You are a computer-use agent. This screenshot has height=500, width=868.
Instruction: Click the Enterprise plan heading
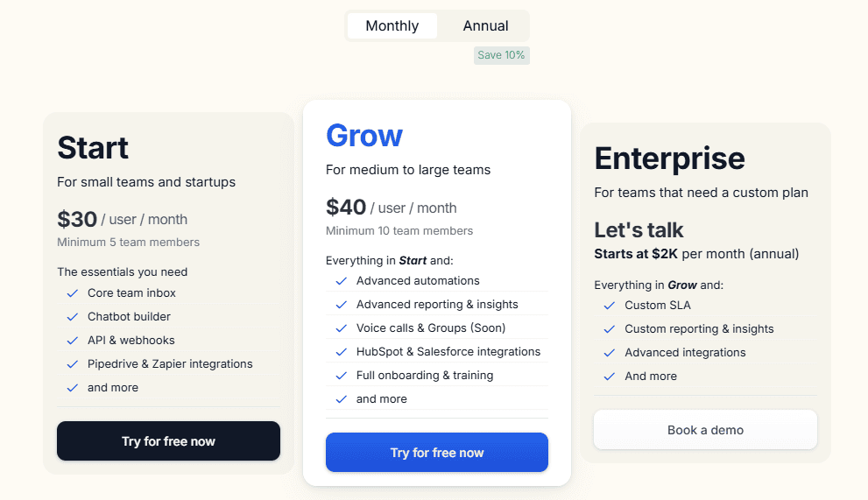(669, 158)
